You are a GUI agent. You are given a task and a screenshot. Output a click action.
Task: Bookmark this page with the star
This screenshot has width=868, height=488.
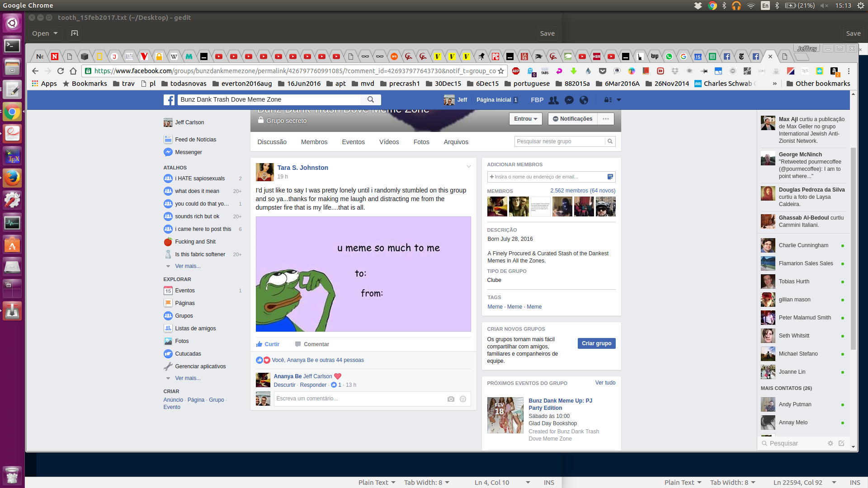coord(501,71)
